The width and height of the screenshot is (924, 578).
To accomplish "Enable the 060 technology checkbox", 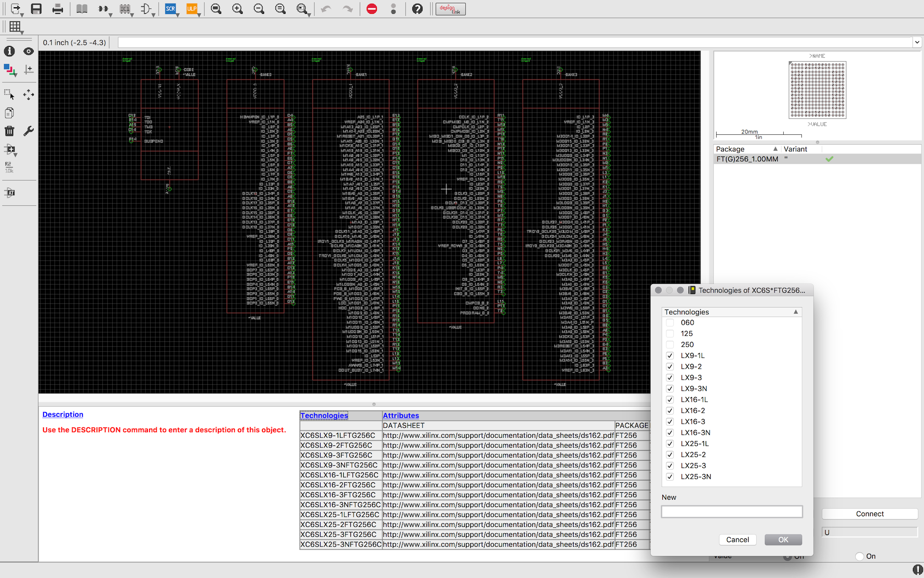I will coord(670,323).
